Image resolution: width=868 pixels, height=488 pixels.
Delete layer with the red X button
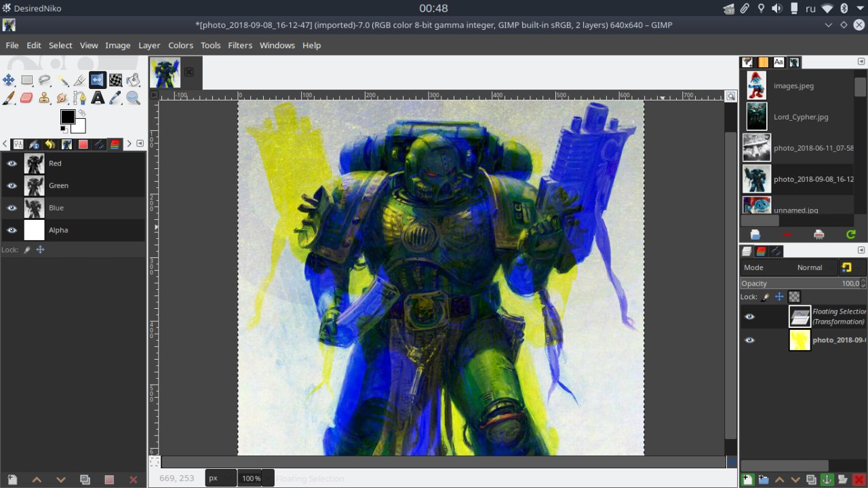859,480
